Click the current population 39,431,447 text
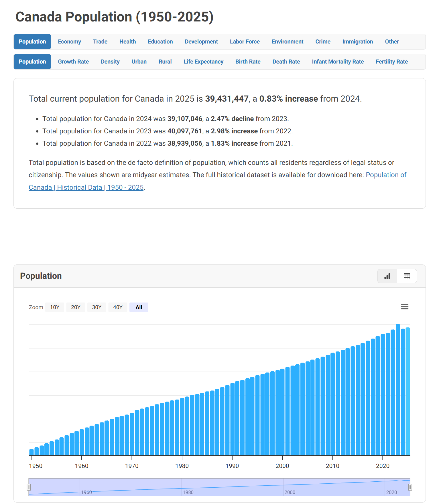This screenshot has width=439, height=504. tap(227, 99)
